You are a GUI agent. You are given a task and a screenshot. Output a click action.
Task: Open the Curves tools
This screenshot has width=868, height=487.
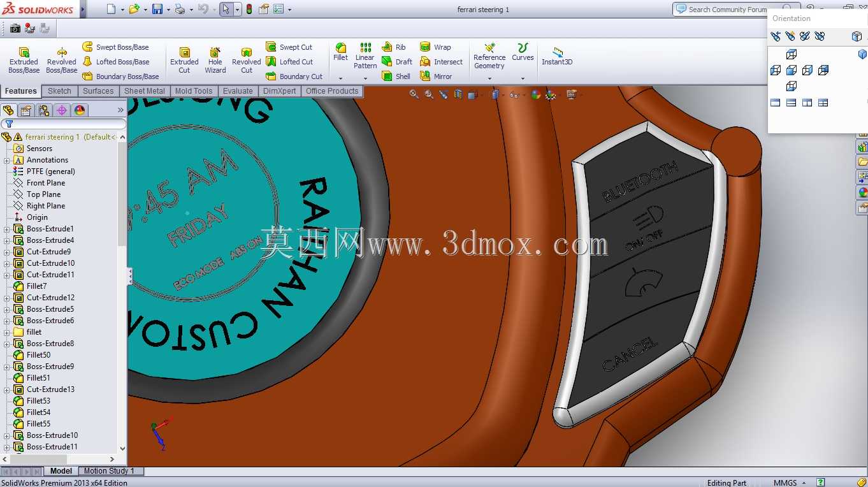pos(523,52)
